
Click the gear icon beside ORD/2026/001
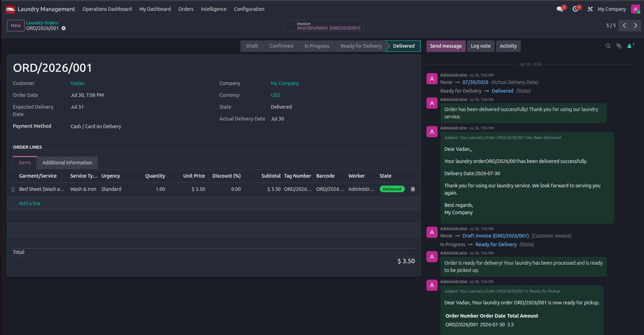(64, 28)
